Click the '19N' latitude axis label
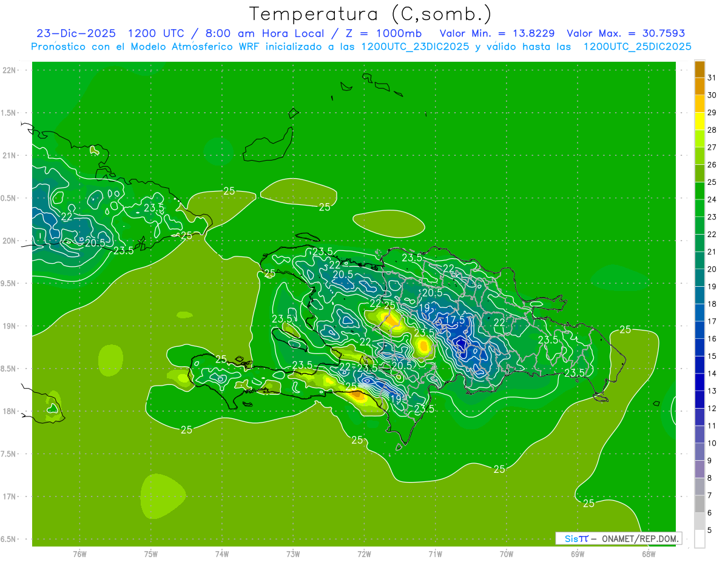The height and width of the screenshot is (562, 728). (x=9, y=326)
